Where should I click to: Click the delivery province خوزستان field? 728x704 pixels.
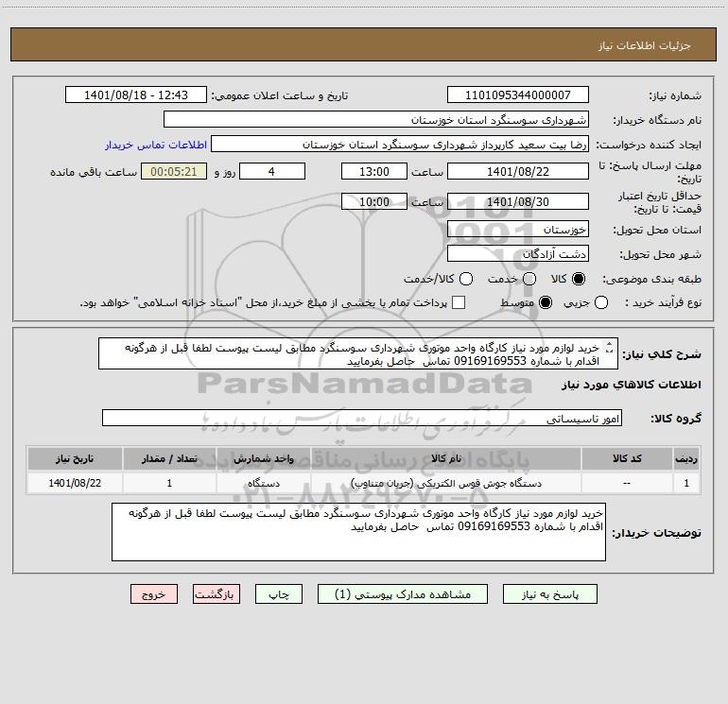(x=518, y=229)
